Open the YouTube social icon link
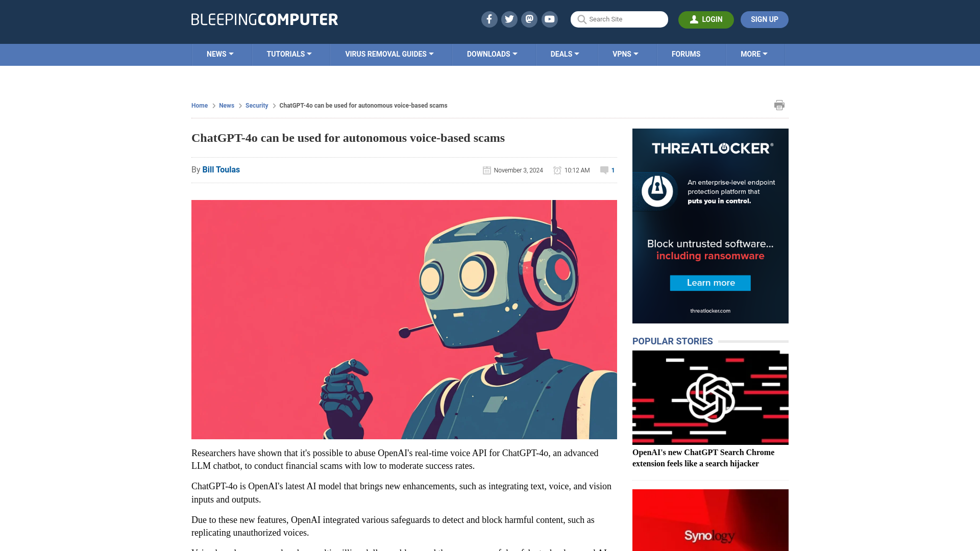This screenshot has height=551, width=980. (x=550, y=19)
